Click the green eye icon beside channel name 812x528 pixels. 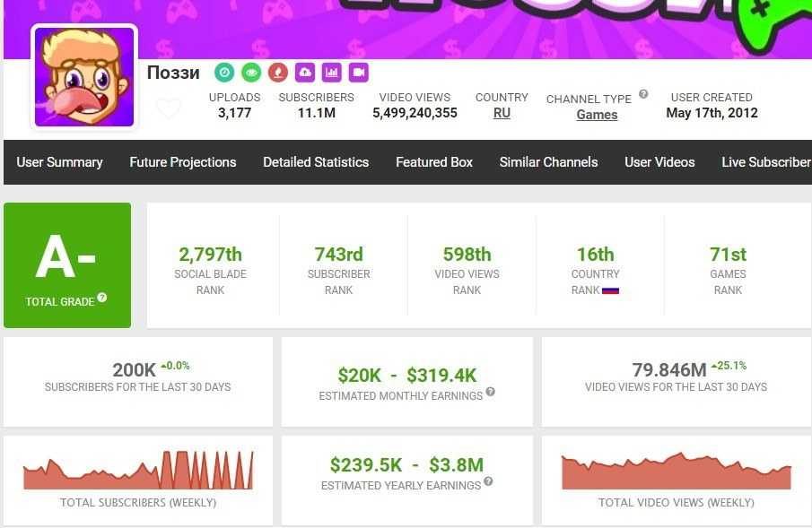click(251, 73)
